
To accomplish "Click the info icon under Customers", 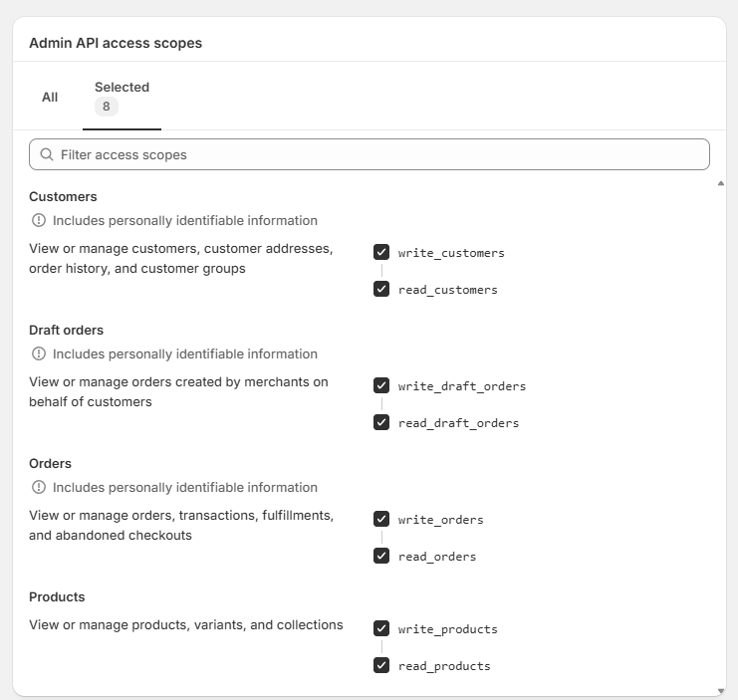I will click(x=39, y=220).
